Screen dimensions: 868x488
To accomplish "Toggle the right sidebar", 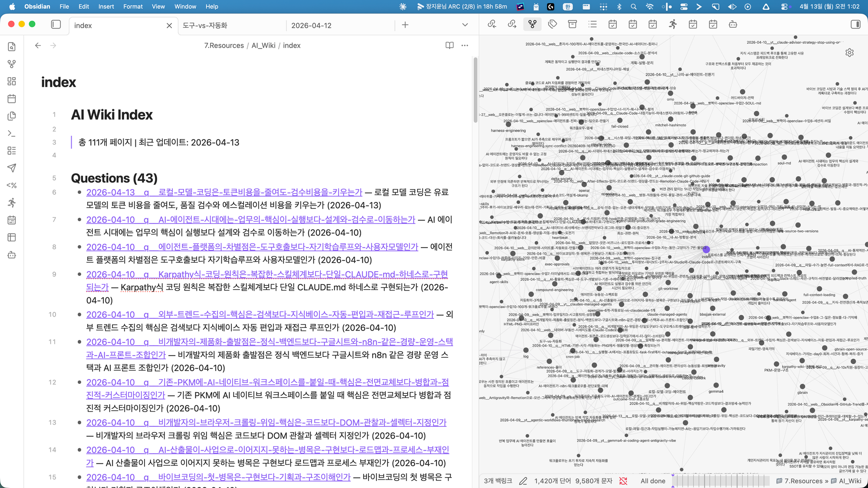I will [855, 24].
